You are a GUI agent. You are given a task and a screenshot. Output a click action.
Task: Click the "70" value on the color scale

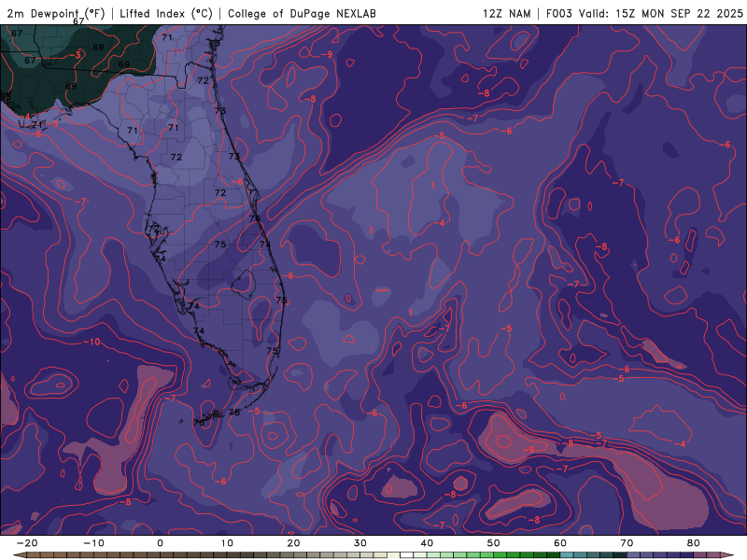click(x=627, y=543)
